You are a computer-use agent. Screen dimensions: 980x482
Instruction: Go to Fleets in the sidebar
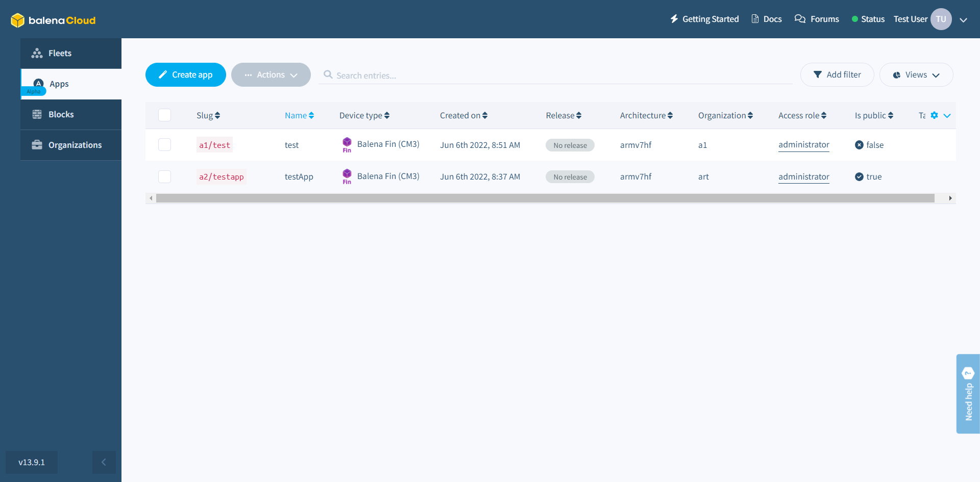pos(60,54)
